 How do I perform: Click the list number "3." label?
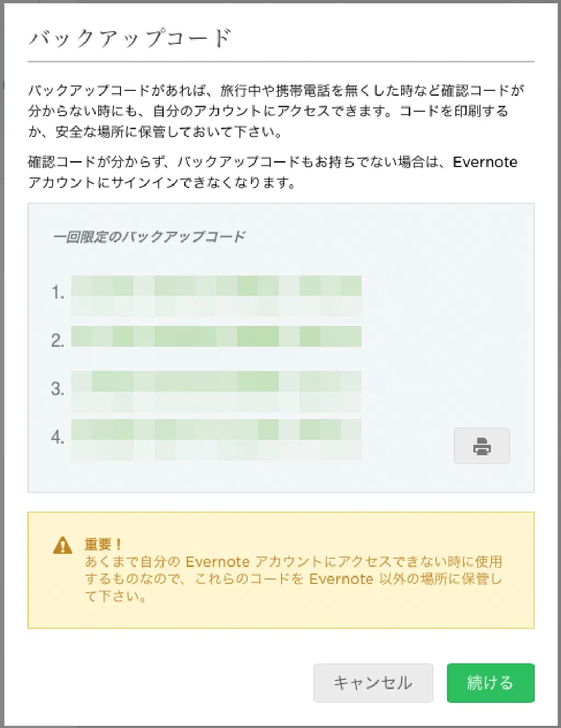58,389
